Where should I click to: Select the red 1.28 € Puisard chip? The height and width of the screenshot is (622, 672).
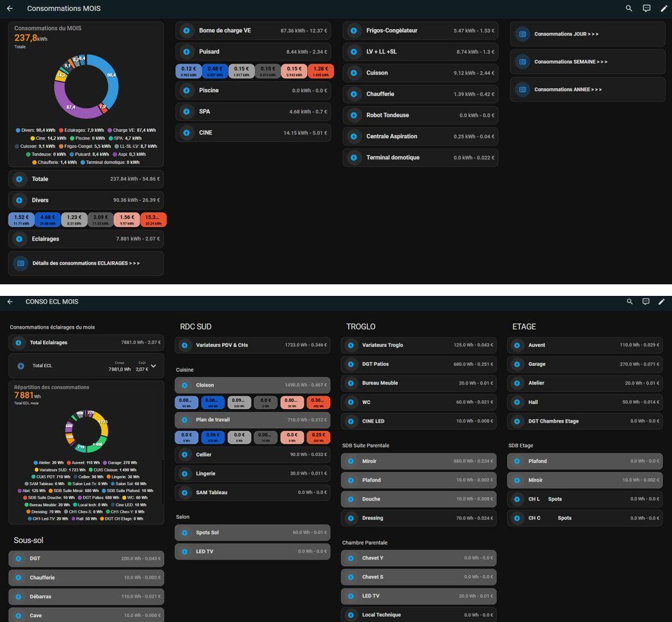(321, 71)
